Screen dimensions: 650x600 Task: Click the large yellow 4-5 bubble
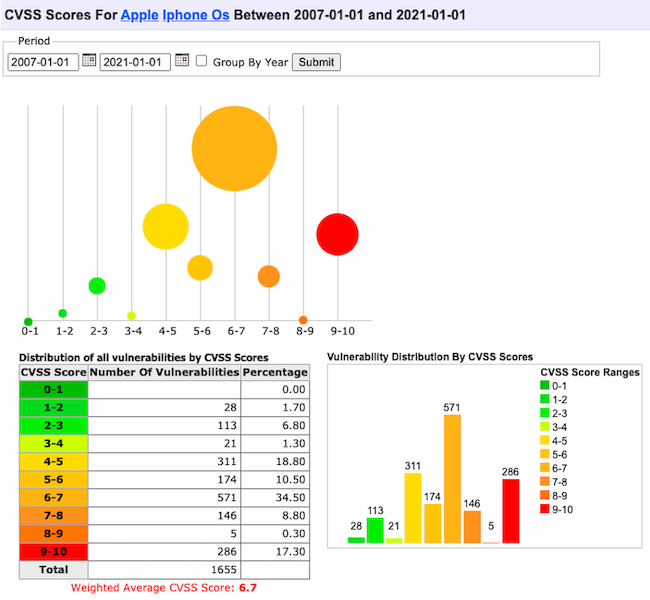coord(165,226)
